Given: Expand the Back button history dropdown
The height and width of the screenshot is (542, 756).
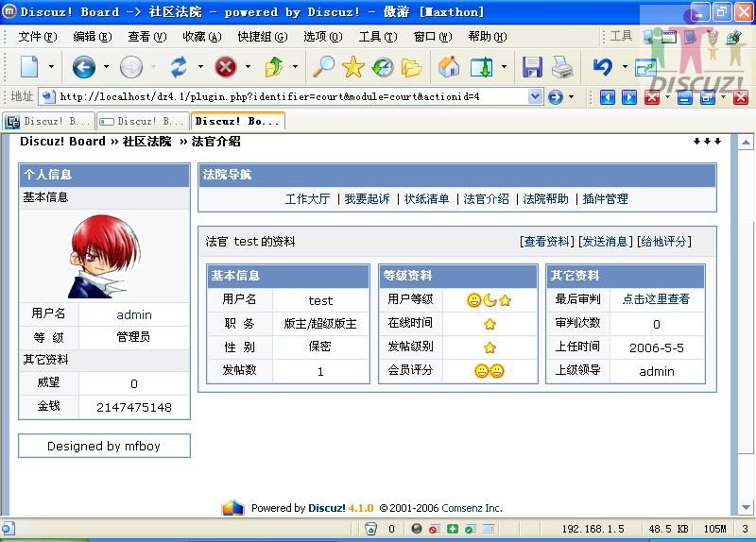Looking at the screenshot, I should click(x=106, y=66).
